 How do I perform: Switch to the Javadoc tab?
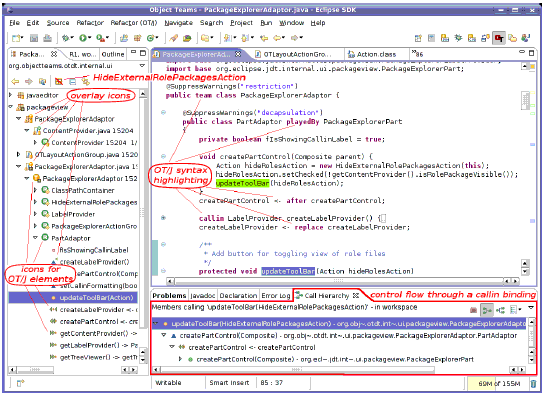pos(203,296)
